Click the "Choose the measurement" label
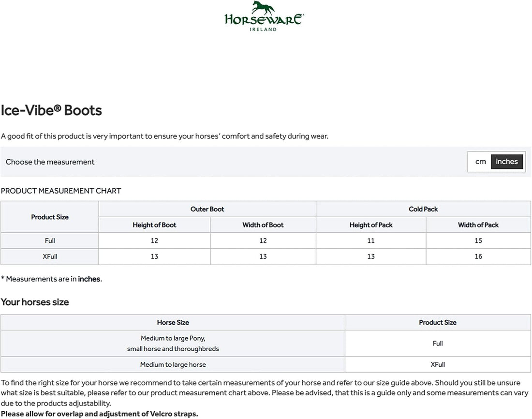The width and height of the screenshot is (532, 419). pyautogui.click(x=50, y=162)
